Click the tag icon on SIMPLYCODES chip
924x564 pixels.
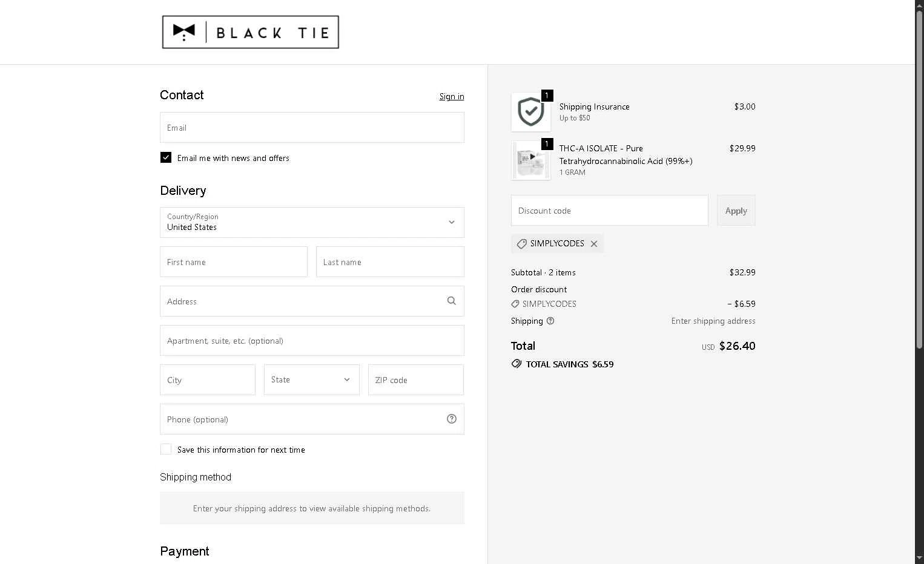(x=521, y=244)
